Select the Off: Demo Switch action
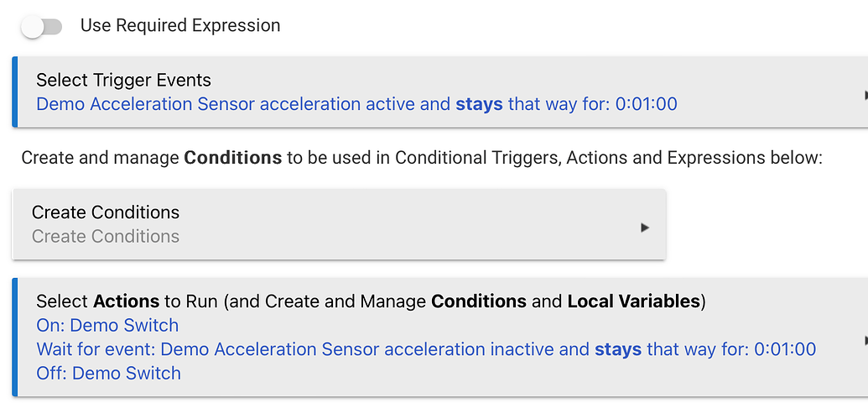 (x=108, y=373)
